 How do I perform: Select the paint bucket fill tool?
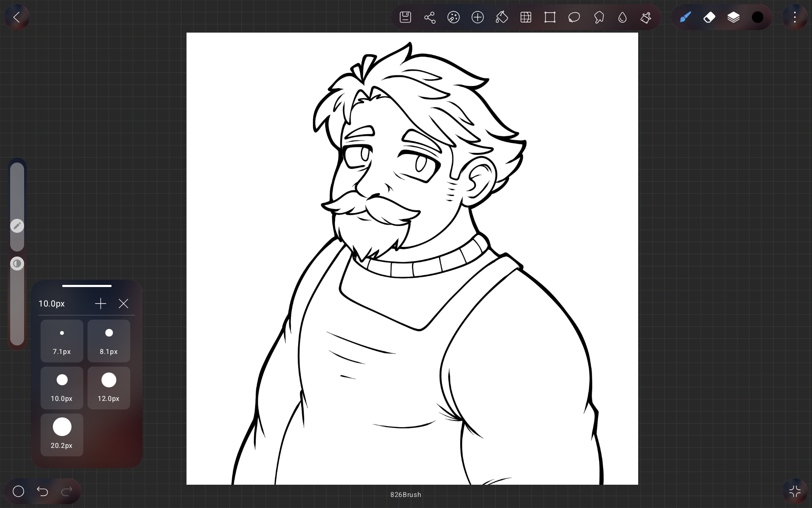pos(502,17)
